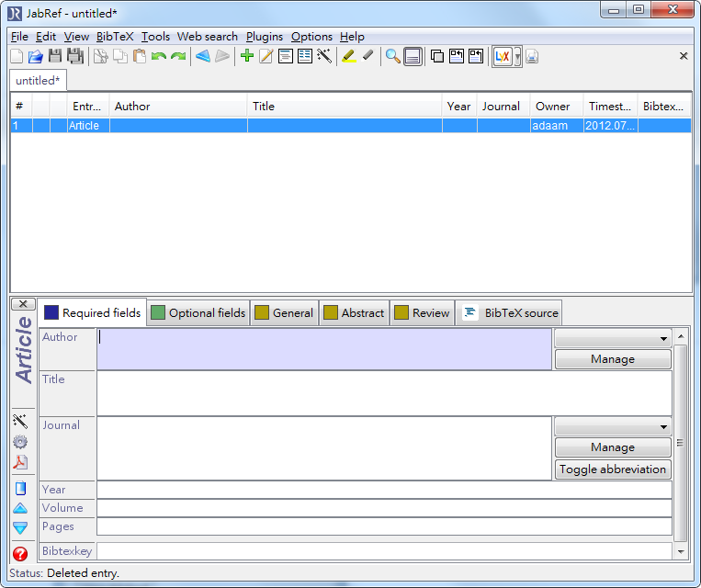This screenshot has height=588, width=701.
Task: Click Manage button beside the Author field
Action: coord(613,359)
